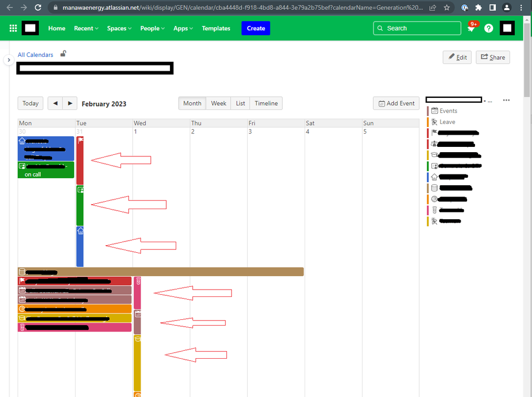This screenshot has height=397, width=532.
Task: Open the Atlassian app switcher grid icon
Action: click(x=13, y=28)
